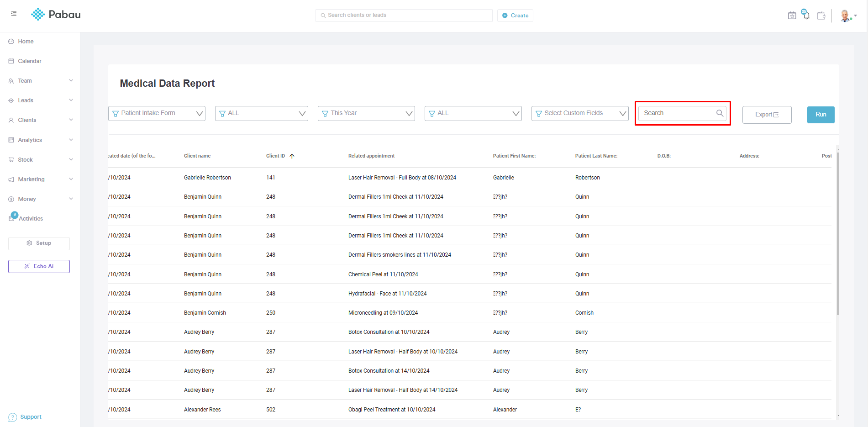868x427 pixels.
Task: Click the Support question mark icon
Action: (x=13, y=417)
